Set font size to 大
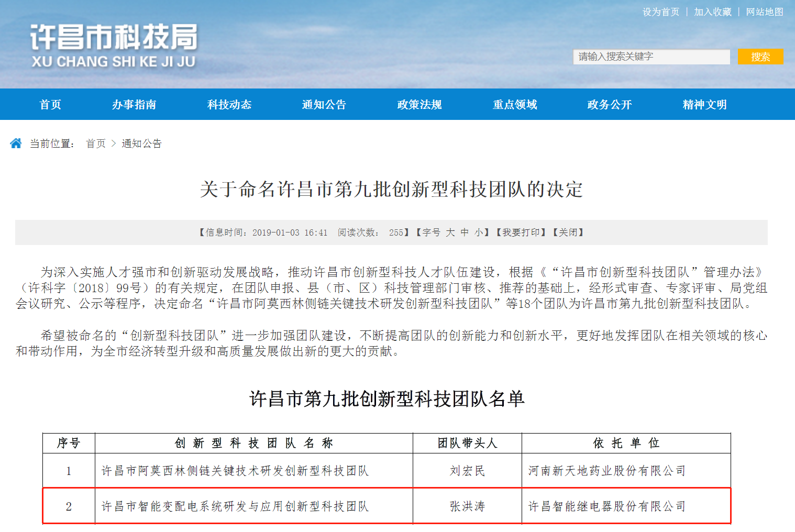The width and height of the screenshot is (795, 532). click(450, 232)
